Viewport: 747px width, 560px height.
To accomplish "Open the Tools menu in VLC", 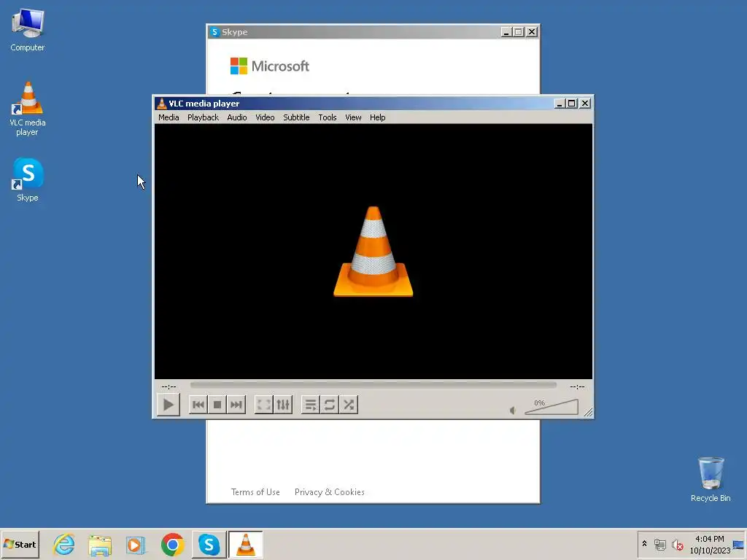I will pyautogui.click(x=328, y=117).
